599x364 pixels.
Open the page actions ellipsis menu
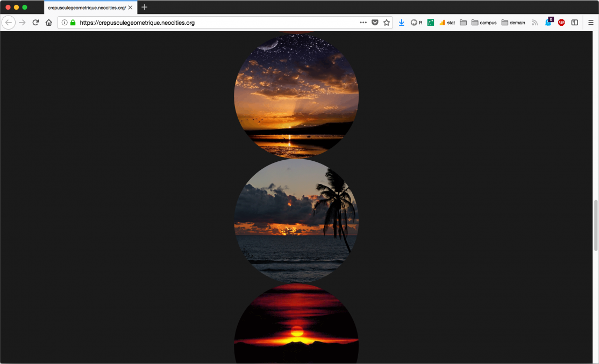coord(363,23)
